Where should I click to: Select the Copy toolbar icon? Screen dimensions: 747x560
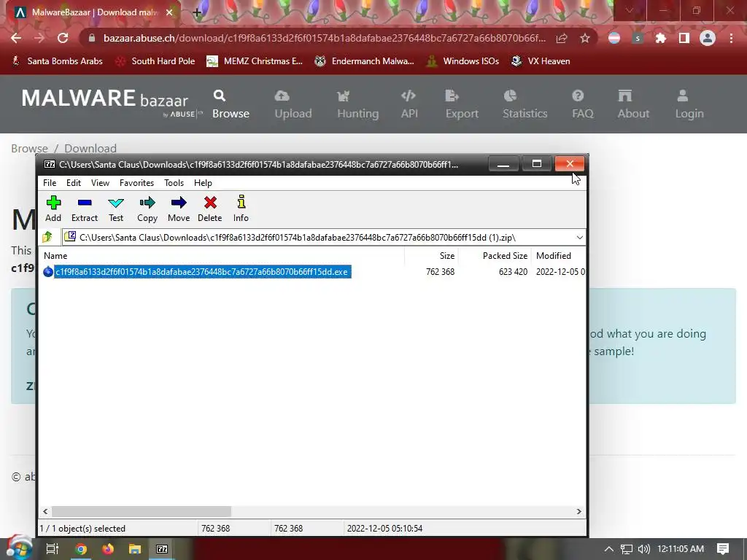147,209
